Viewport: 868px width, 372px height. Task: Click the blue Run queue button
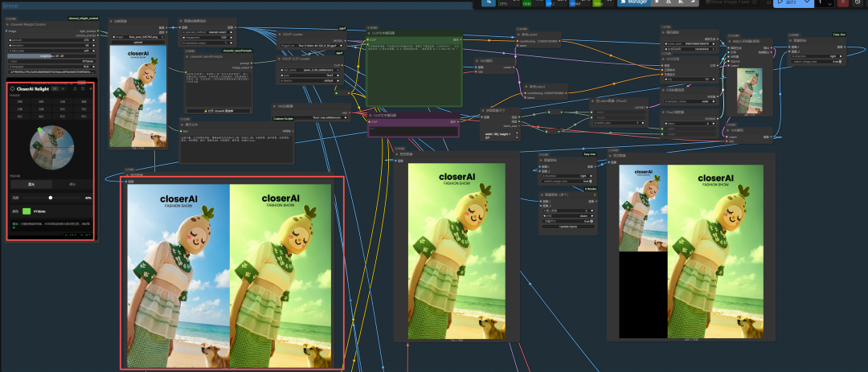(788, 2)
